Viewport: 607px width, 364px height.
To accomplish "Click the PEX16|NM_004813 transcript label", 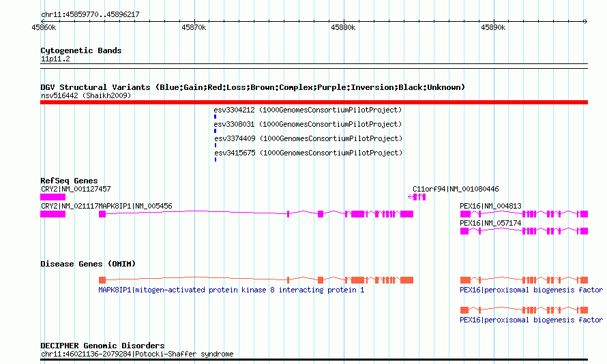I will pos(490,206).
